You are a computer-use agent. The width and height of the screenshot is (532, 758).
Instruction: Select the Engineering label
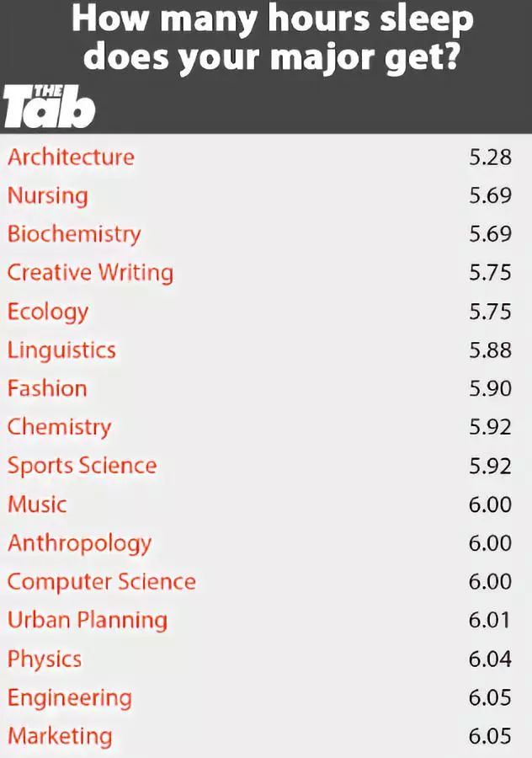(x=70, y=698)
